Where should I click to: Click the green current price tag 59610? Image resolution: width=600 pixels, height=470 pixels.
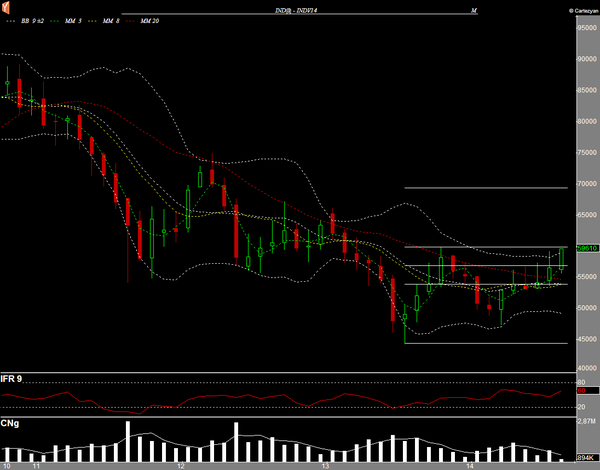586,247
